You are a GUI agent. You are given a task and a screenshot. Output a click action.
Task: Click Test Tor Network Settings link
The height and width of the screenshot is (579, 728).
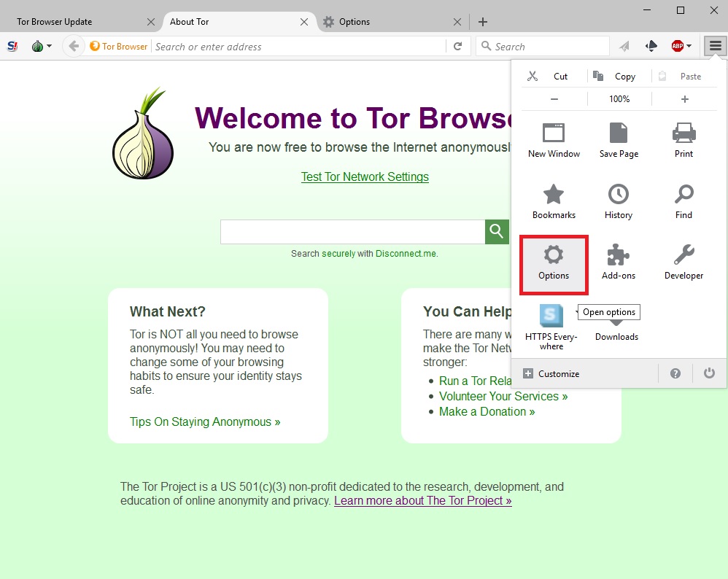[x=365, y=177]
